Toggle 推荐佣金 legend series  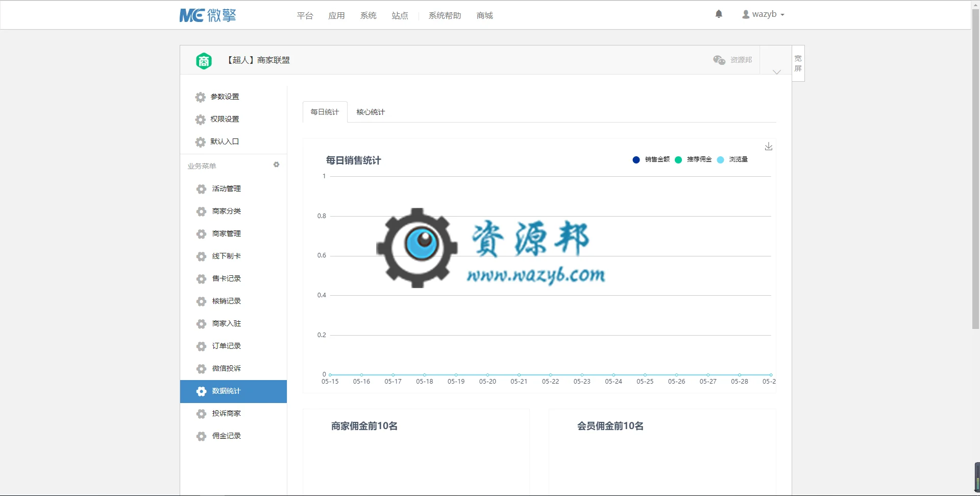point(693,159)
